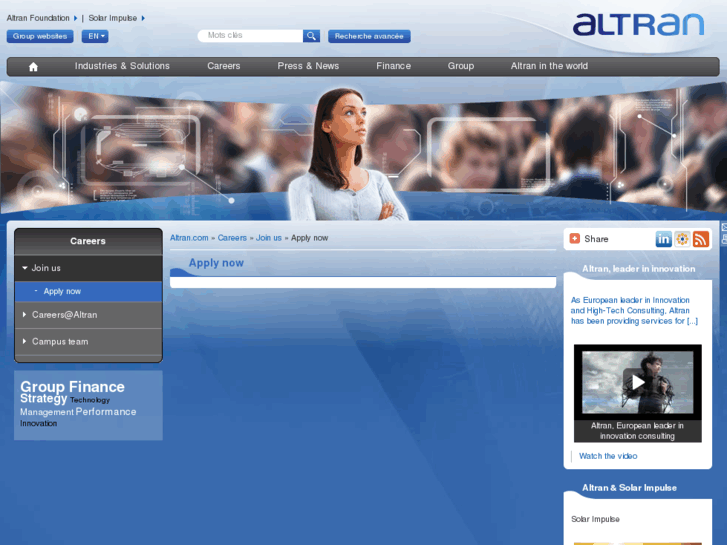Go to the home icon in navbar

click(x=33, y=67)
